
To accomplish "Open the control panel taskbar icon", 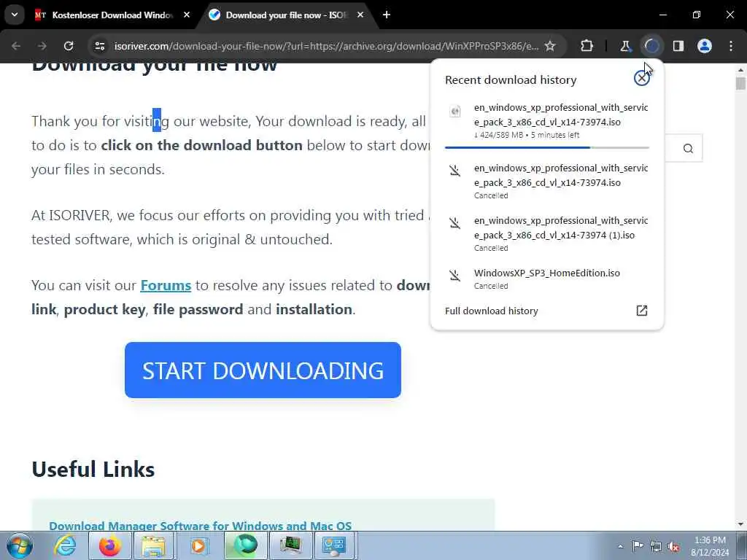I will click(335, 545).
